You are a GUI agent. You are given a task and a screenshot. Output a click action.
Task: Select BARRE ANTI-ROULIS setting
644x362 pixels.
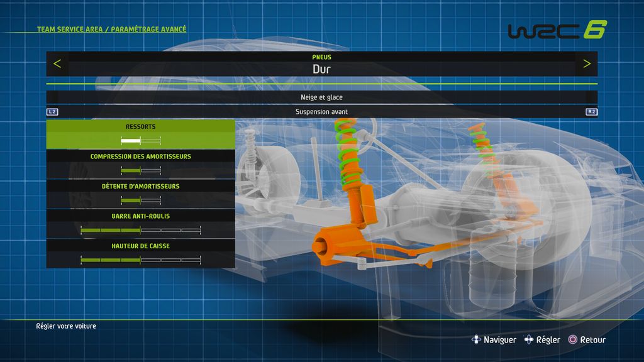[x=140, y=224]
